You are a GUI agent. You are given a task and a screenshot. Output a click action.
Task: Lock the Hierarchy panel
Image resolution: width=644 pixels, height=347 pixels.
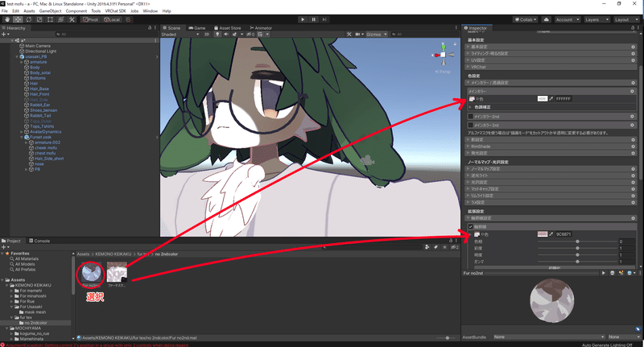[150, 27]
